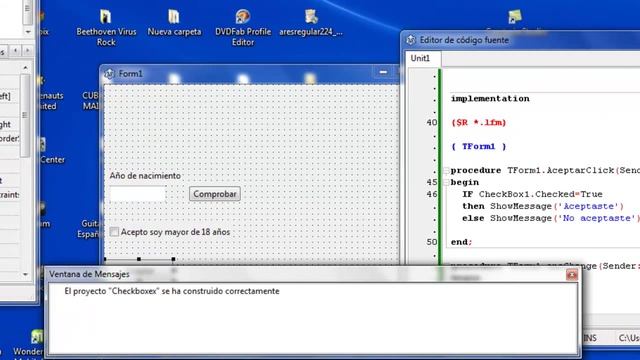Image resolution: width=640 pixels, height=360 pixels.
Task: Click the then ShowMessage('Aceptaste') line
Action: (x=543, y=206)
